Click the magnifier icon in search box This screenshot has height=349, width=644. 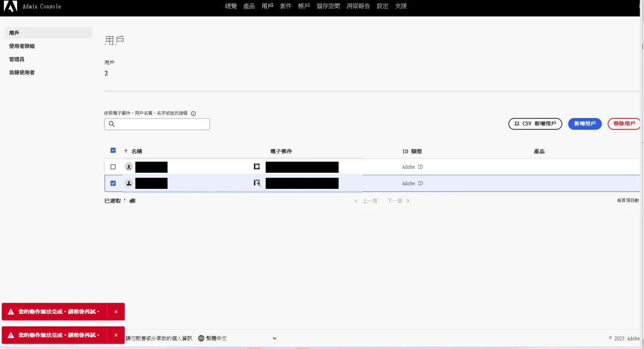112,124
